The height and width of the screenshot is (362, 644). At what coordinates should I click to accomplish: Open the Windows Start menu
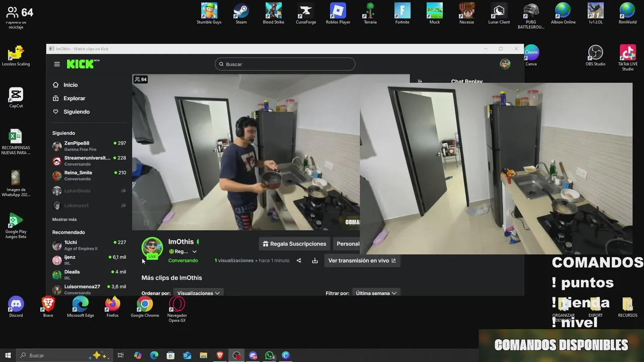(x=8, y=355)
